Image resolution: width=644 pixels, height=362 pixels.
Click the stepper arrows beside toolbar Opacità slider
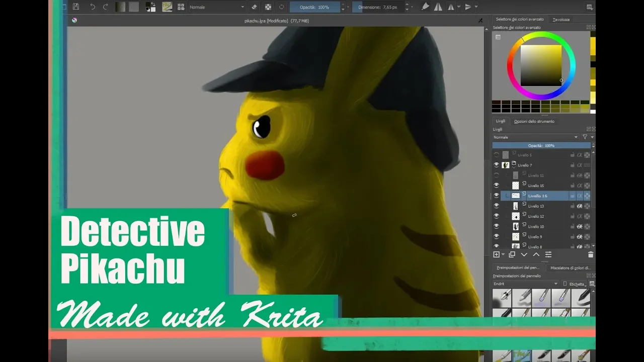point(343,7)
